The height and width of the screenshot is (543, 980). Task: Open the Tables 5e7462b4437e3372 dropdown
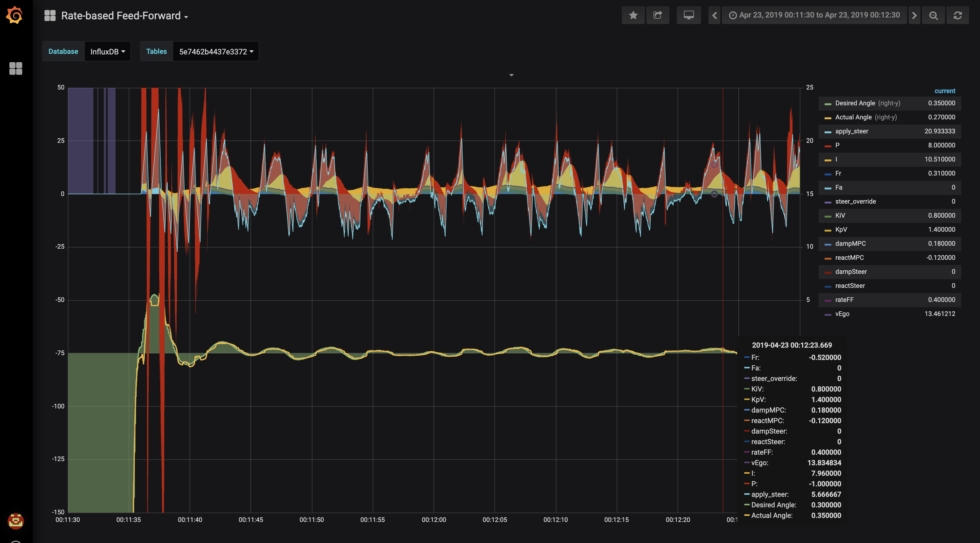click(216, 51)
